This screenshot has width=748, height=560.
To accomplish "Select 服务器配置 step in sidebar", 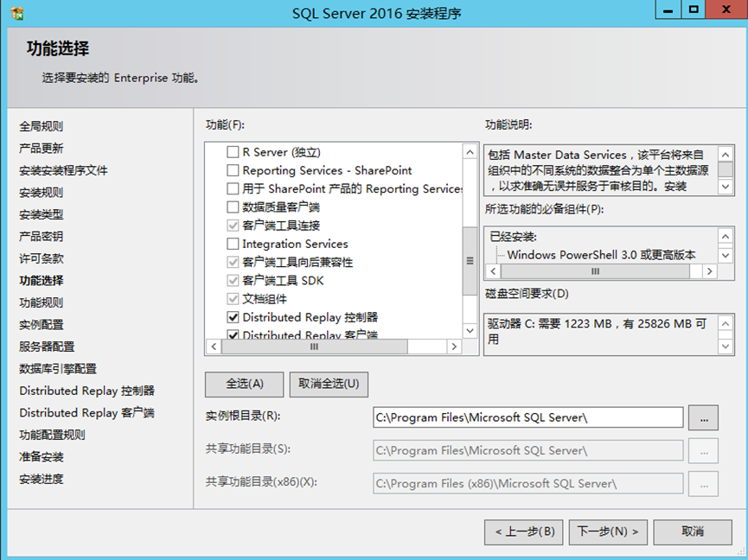I will tap(47, 347).
